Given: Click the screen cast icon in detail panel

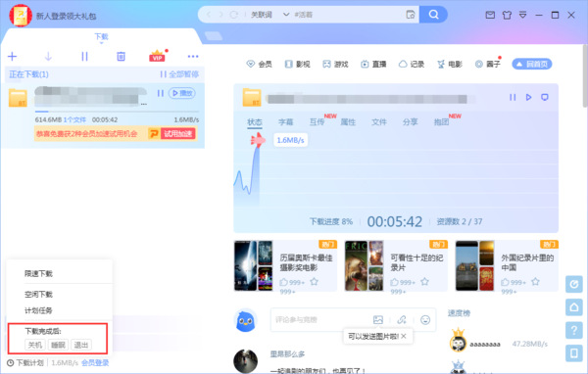Looking at the screenshot, I should click(x=545, y=98).
